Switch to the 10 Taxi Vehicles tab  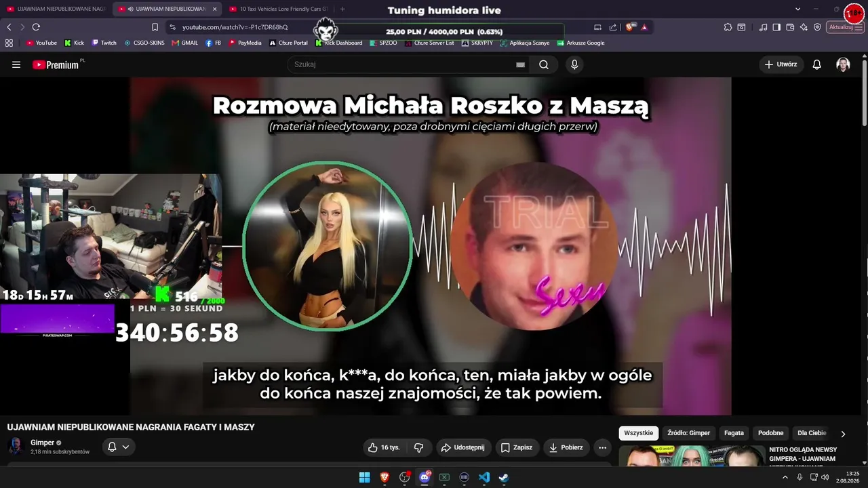278,9
